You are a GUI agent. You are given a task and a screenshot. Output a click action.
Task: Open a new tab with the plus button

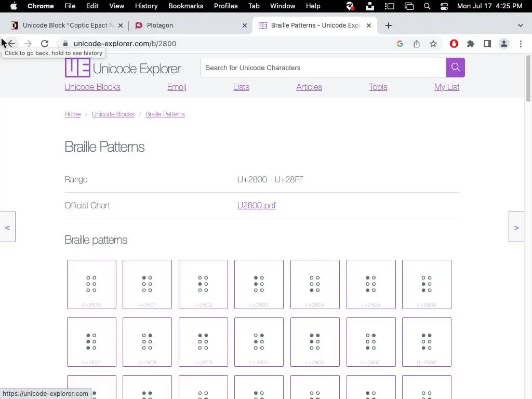(389, 25)
